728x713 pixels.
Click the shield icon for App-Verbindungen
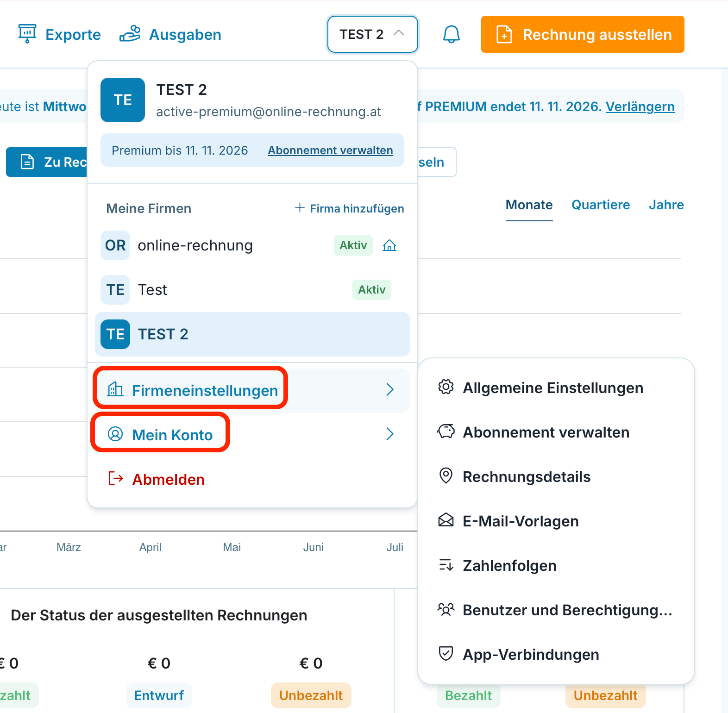click(446, 654)
